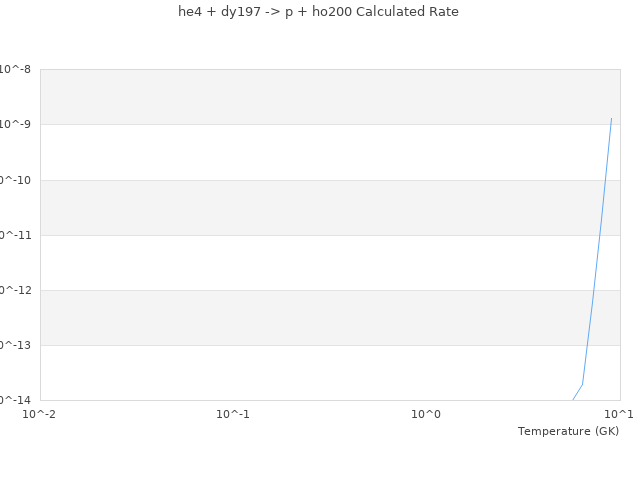Click the 10^1 x-axis tick label
640x480 pixels.
tap(619, 414)
